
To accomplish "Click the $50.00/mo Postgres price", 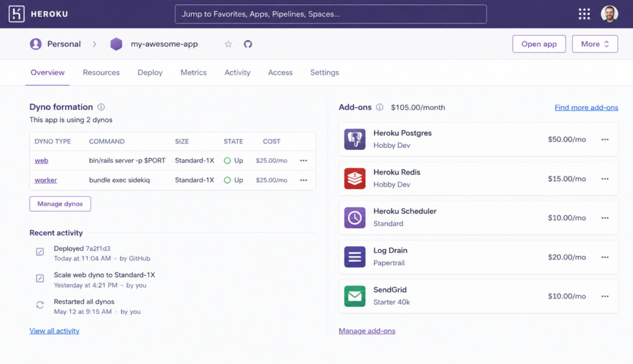I will click(567, 140).
